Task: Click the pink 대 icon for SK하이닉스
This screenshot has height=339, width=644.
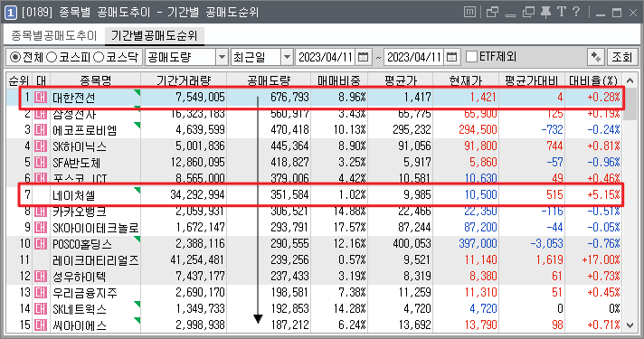Action: coord(40,146)
